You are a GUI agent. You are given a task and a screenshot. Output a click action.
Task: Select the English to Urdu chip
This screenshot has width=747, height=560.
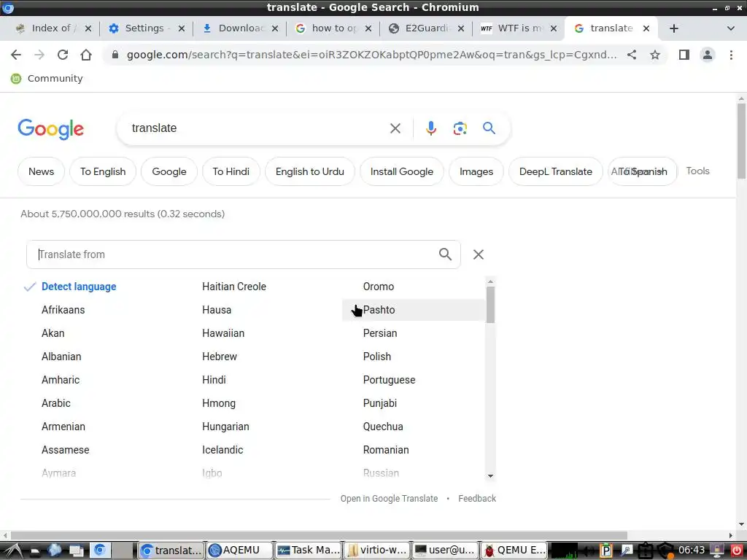click(309, 171)
